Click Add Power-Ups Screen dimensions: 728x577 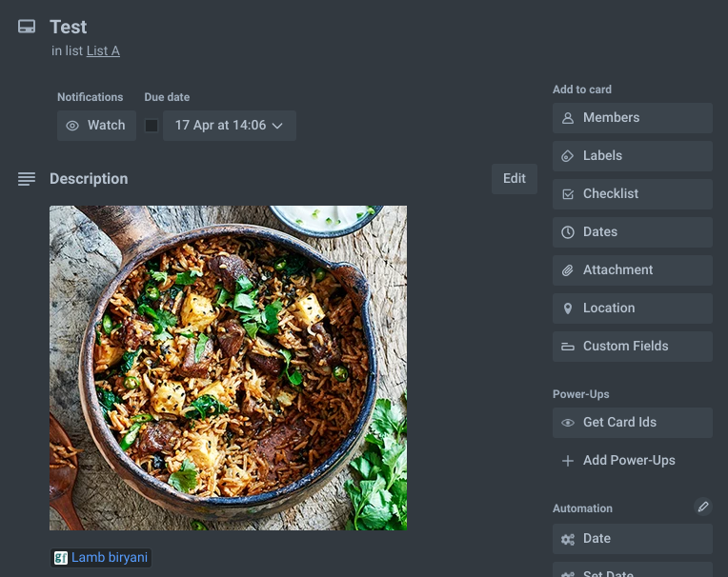click(633, 461)
